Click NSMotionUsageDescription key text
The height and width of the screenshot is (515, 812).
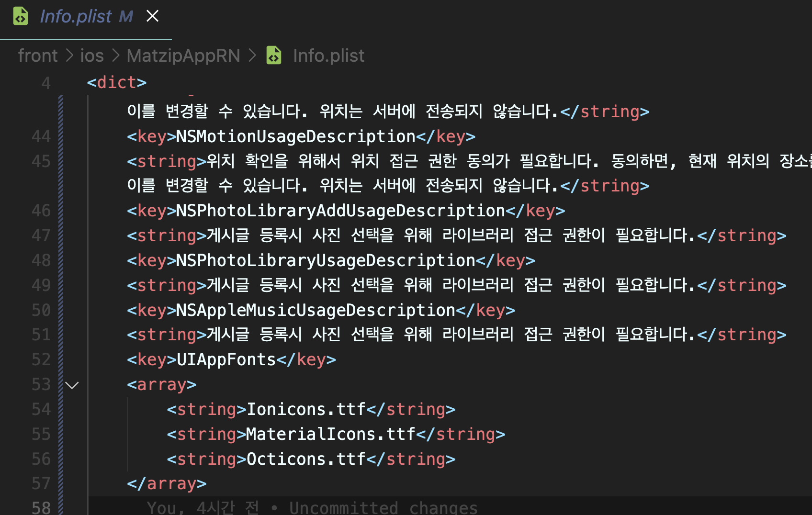click(x=296, y=136)
